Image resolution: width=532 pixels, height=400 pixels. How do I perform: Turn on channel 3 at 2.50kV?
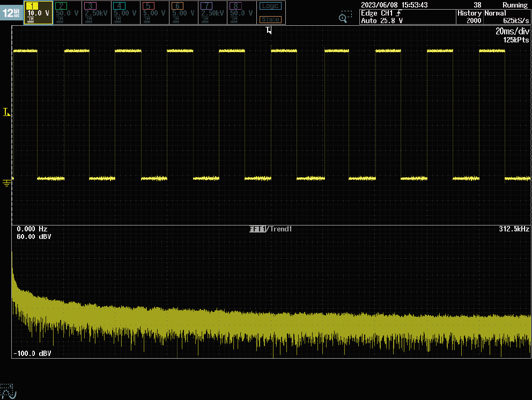(x=97, y=12)
